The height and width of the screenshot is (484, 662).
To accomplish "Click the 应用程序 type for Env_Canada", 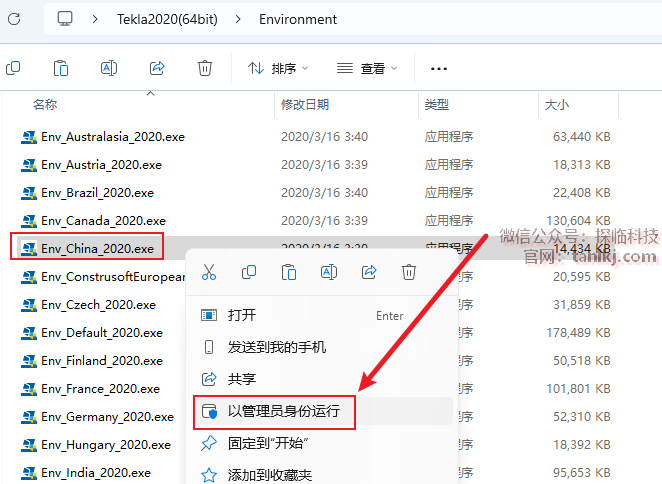I will coord(449,220).
